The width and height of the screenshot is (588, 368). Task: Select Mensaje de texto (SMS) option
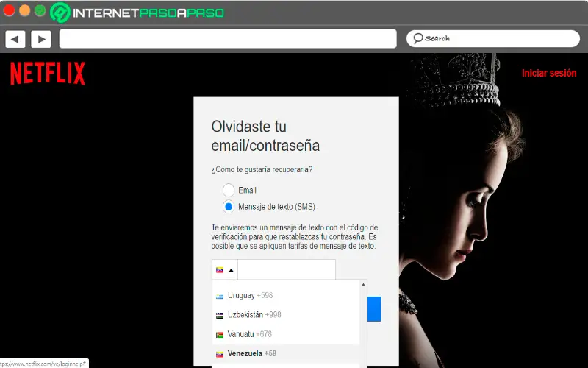[229, 207]
